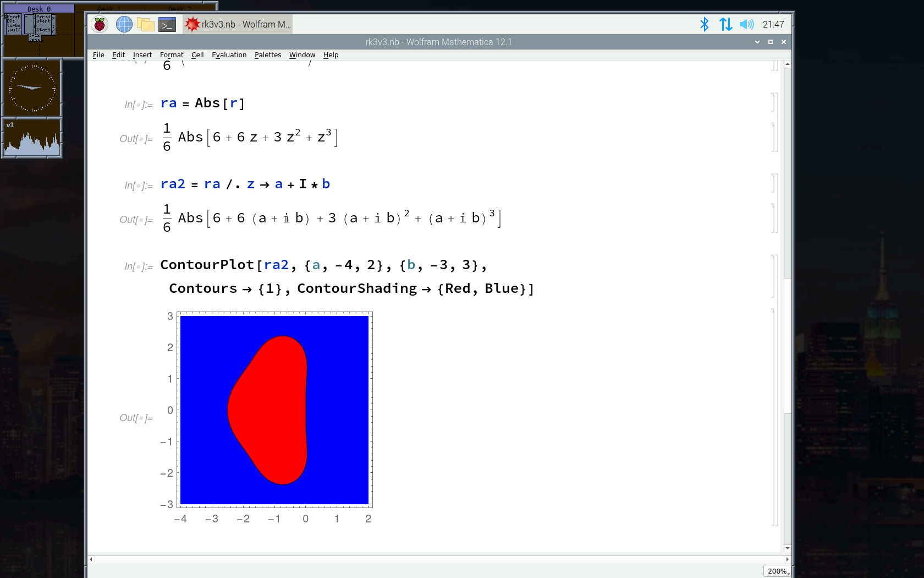Open the network transfer arrows icon
The image size is (924, 578).
[x=725, y=24]
